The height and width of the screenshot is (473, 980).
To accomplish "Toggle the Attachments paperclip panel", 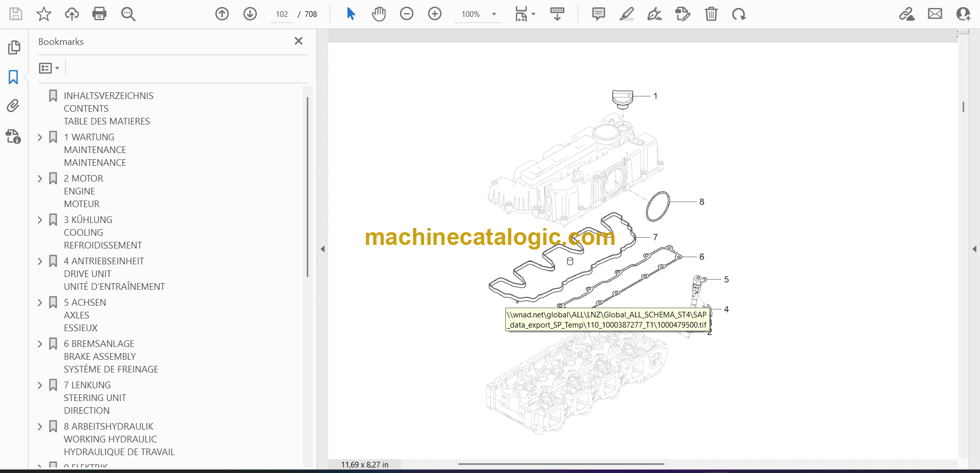I will (x=13, y=106).
